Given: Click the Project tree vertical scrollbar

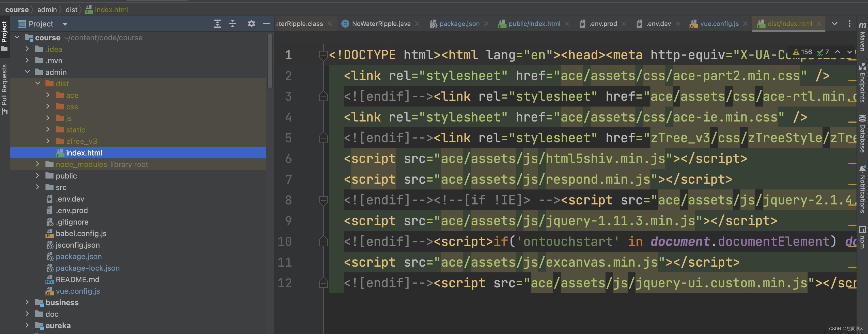Looking at the screenshot, I should click(x=270, y=61).
